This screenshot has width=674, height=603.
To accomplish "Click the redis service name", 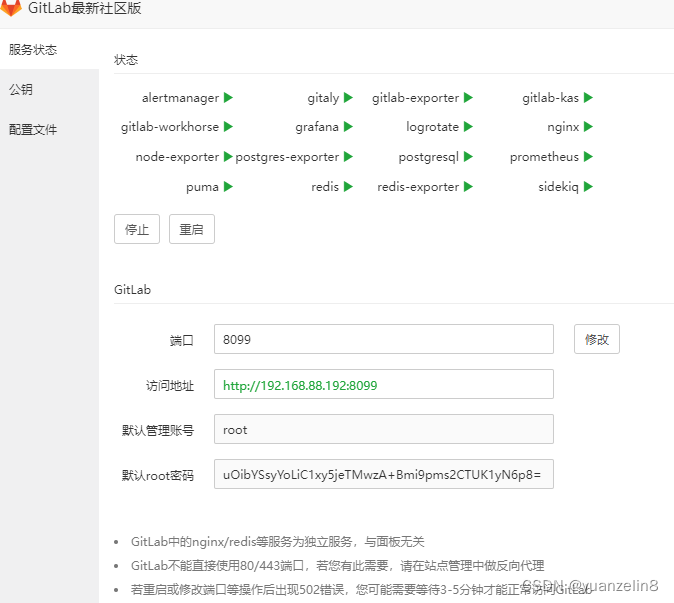I will pyautogui.click(x=325, y=187).
